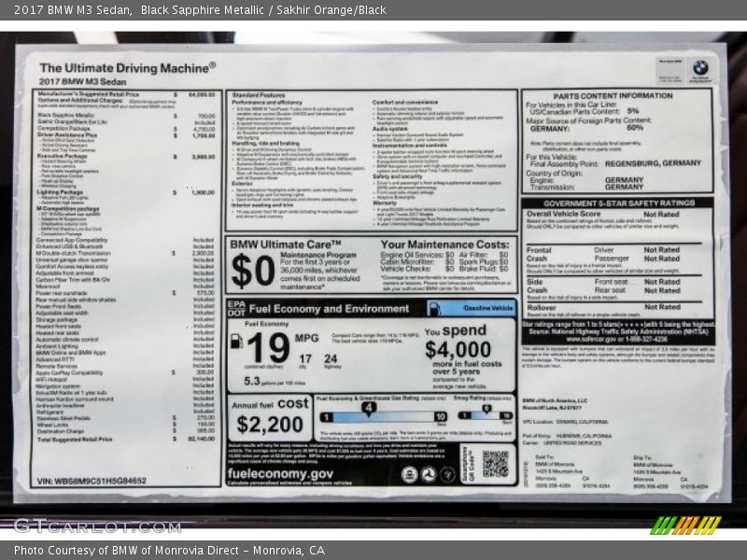Click '5.3 gallons per 100 miles' text
The width and height of the screenshot is (747, 560).
pos(275,382)
